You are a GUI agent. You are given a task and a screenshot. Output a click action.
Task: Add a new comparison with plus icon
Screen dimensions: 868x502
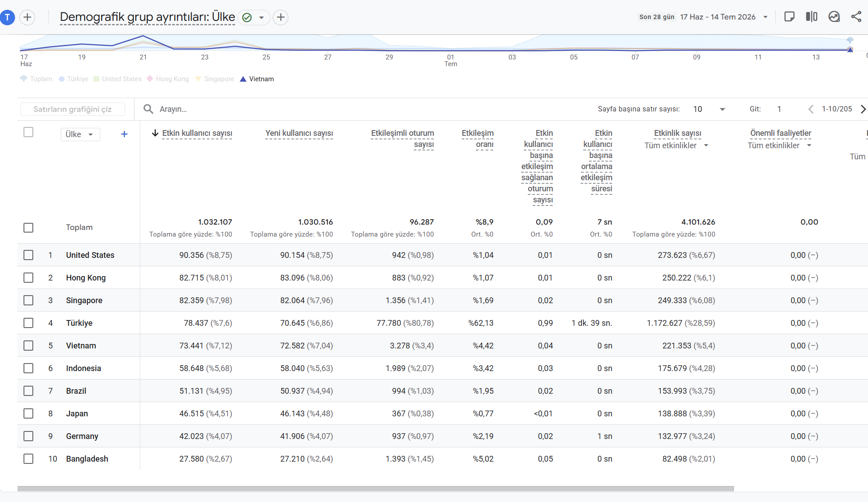27,17
